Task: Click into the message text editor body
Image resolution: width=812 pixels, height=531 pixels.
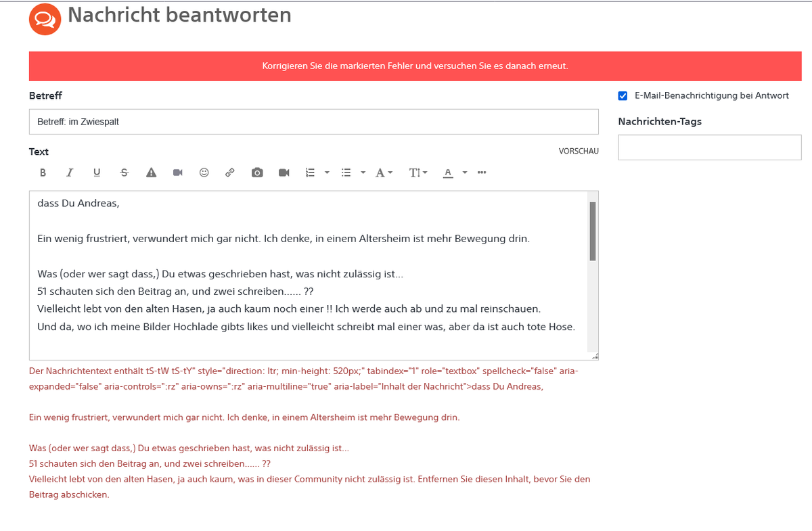Action: coord(309,275)
